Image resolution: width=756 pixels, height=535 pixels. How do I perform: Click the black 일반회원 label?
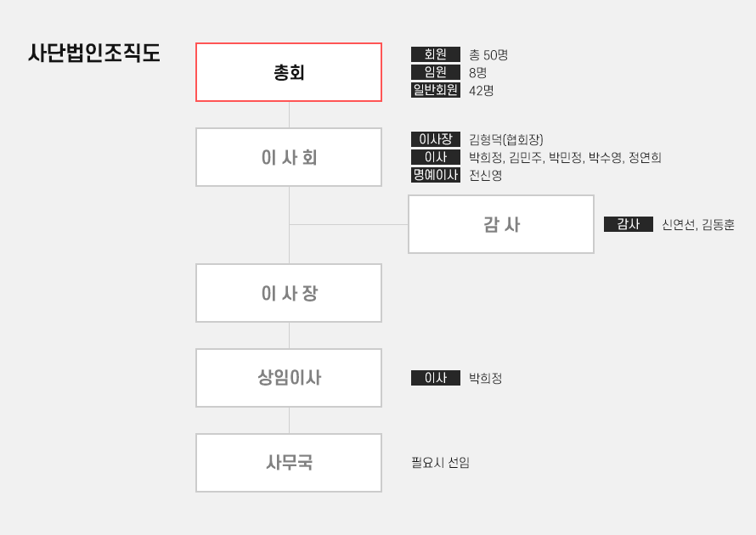[x=436, y=90]
